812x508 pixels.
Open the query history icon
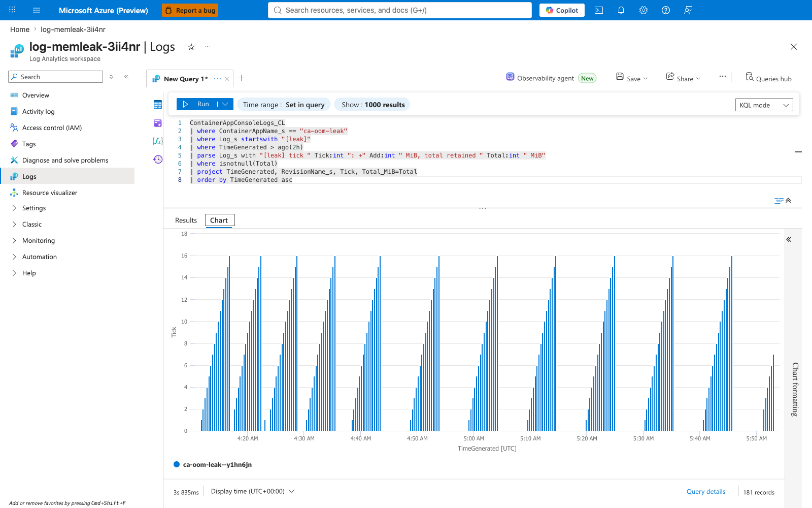coord(158,160)
